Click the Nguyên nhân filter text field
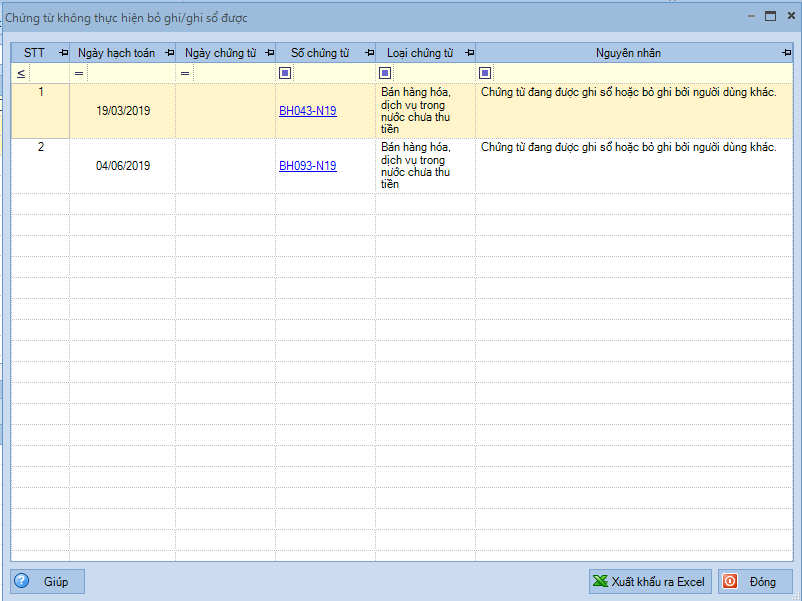The image size is (802, 601). (640, 73)
